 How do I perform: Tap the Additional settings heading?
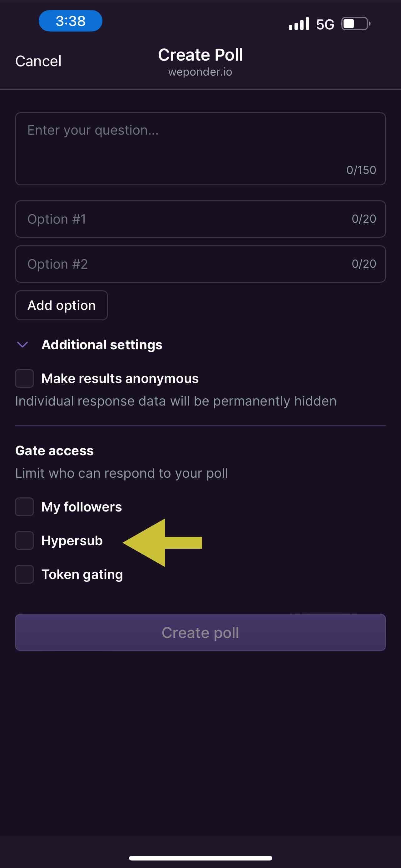(102, 344)
